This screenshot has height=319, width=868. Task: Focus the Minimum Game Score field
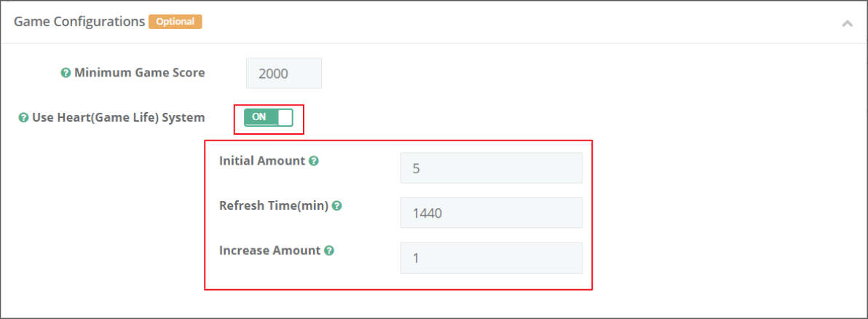tap(284, 74)
